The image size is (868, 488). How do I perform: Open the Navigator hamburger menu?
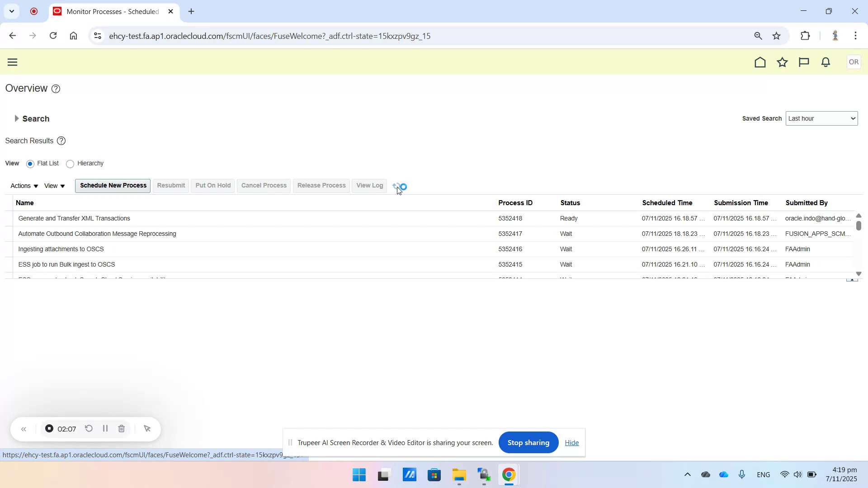pyautogui.click(x=12, y=62)
